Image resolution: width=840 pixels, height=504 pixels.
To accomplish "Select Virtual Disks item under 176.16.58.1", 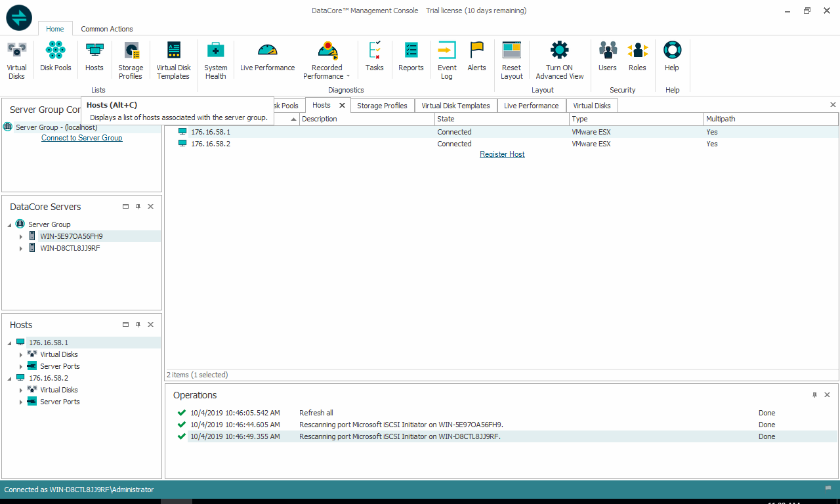I will point(59,354).
